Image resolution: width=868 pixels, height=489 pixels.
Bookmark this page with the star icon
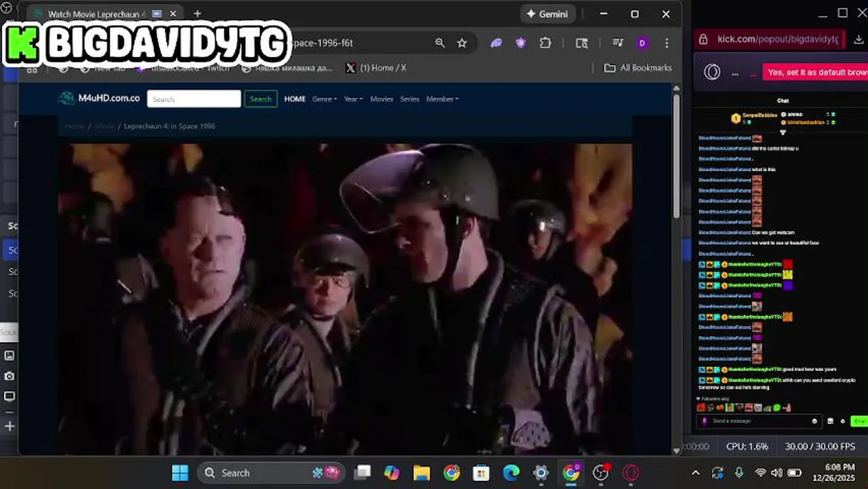(x=462, y=43)
